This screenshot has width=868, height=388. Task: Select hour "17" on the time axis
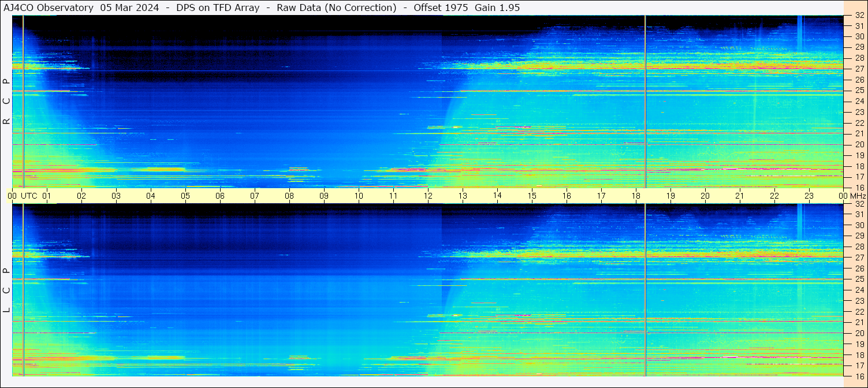pos(601,196)
